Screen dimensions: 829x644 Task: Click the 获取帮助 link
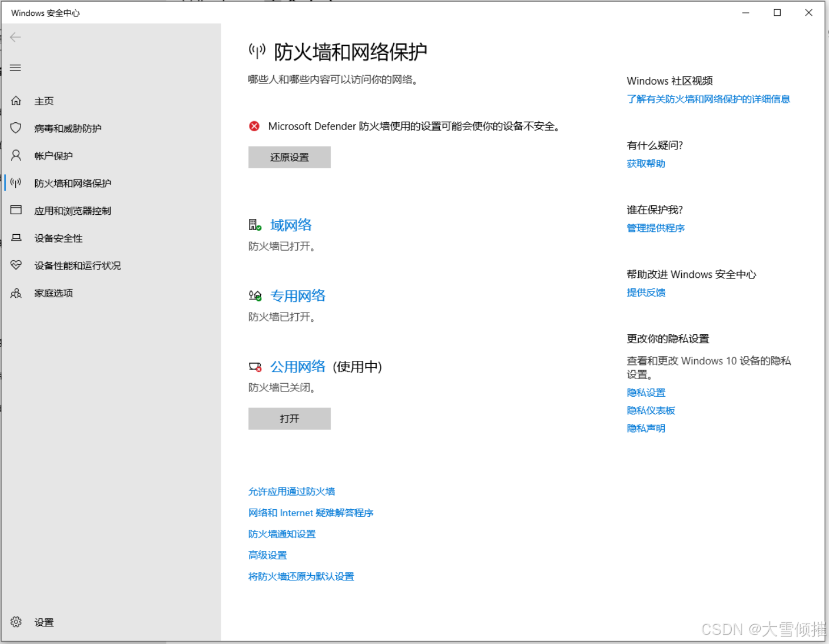(x=646, y=164)
